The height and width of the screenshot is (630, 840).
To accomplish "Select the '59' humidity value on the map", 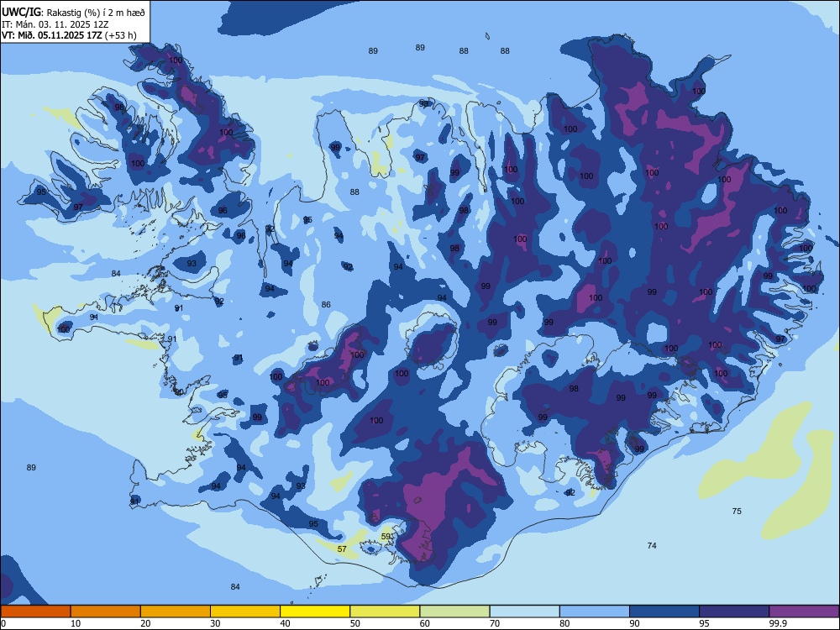I will coord(386,536).
